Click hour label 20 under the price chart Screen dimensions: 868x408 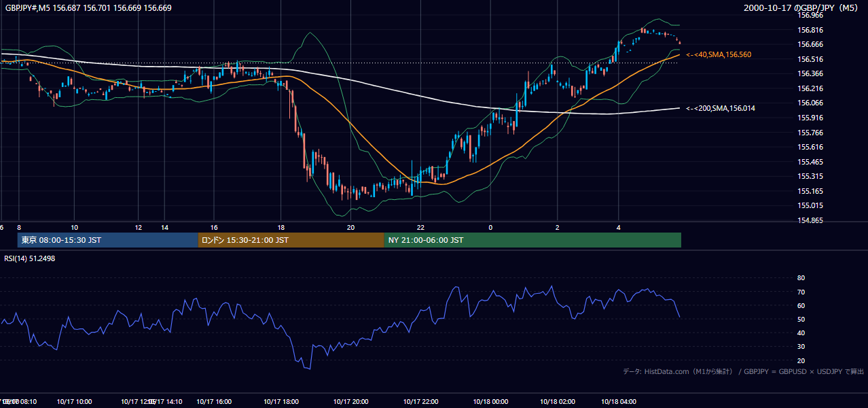350,227
